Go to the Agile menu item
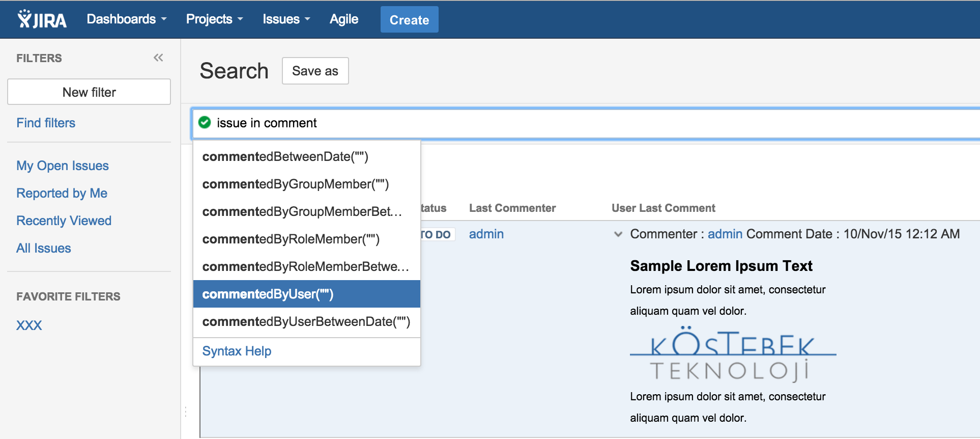The width and height of the screenshot is (980, 439). pyautogui.click(x=344, y=19)
